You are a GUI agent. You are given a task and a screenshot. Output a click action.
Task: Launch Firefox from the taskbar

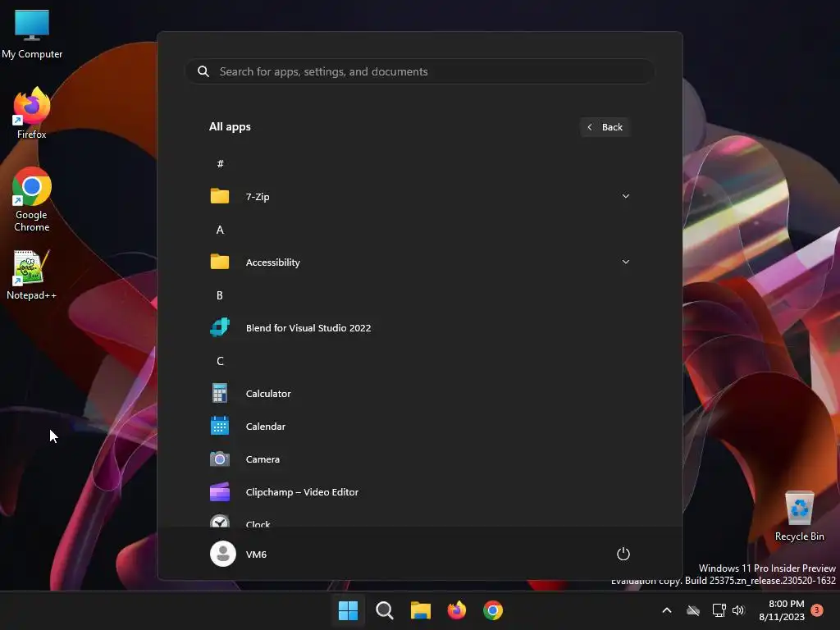457,610
